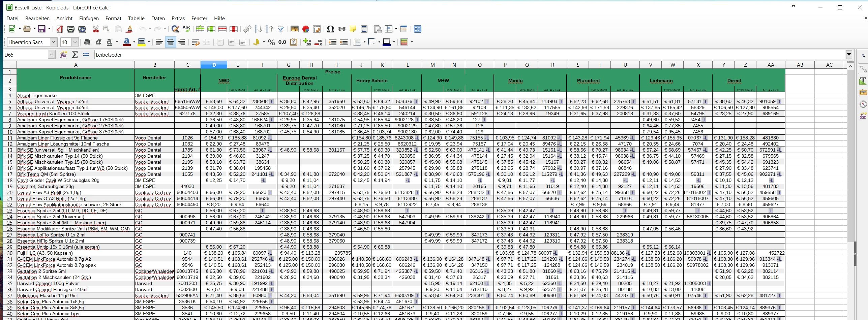Insert columns before with toolbar icon

pos(211,29)
